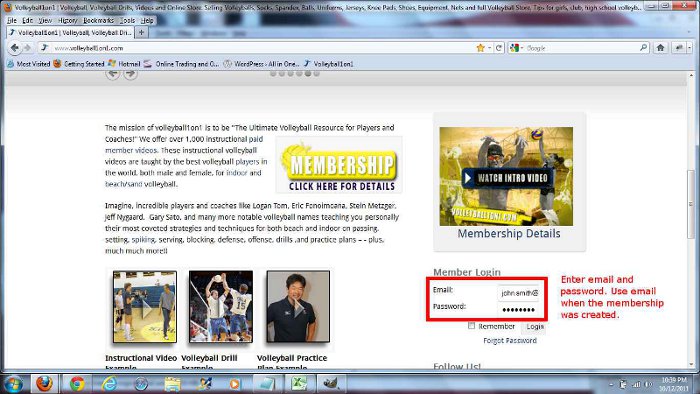The image size is (700, 394).
Task: Open the dropdown beside the rightmost toolbar icon
Action: pos(690,48)
